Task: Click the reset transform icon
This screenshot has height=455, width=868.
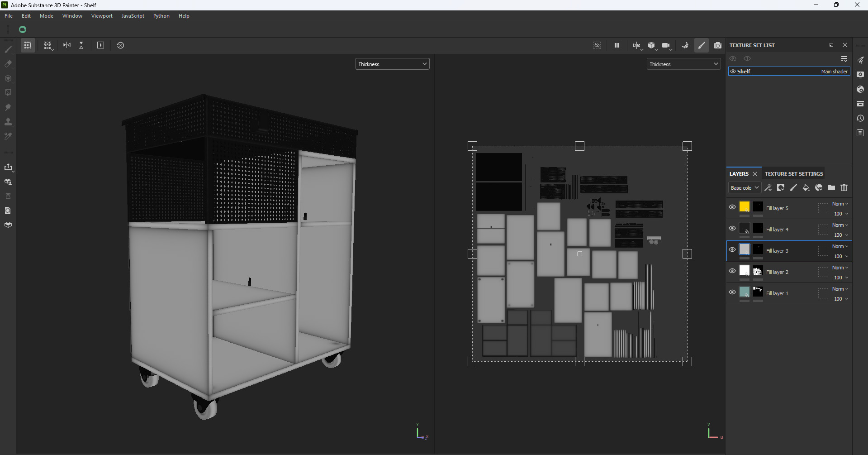Action: click(x=120, y=45)
